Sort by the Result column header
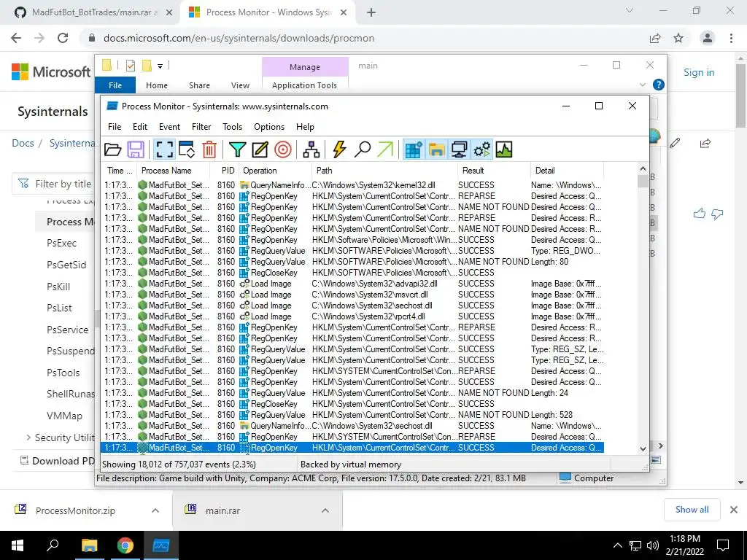The image size is (747, 560). click(494, 171)
